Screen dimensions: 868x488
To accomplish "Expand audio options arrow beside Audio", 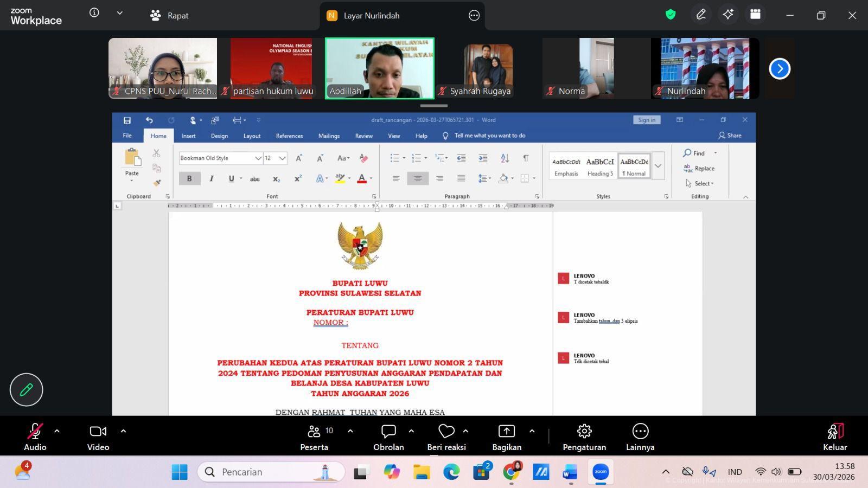I will (x=57, y=431).
